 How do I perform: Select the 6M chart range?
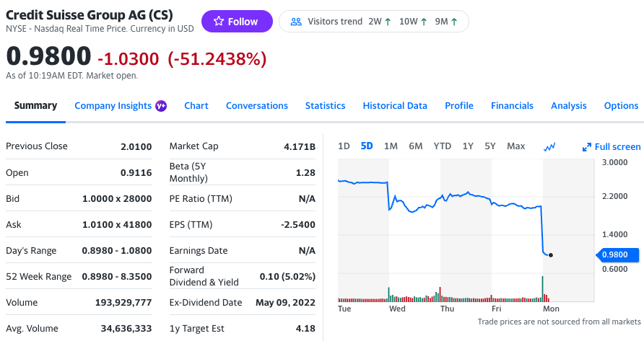416,146
